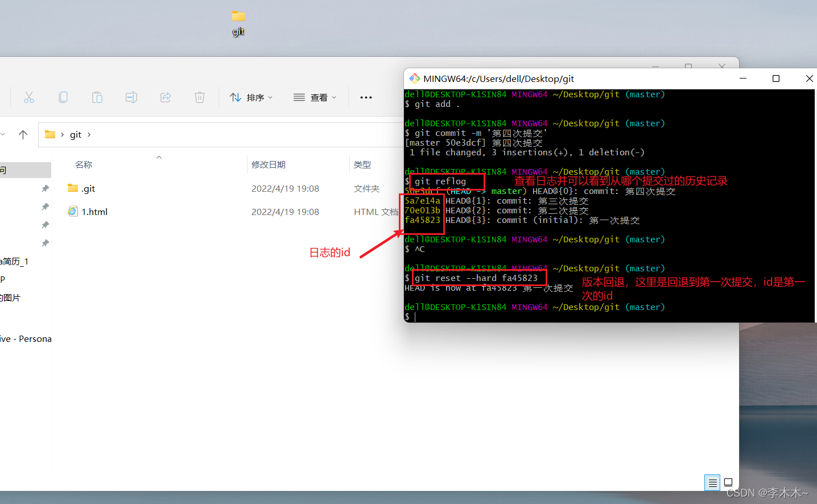Screen dimensions: 817x504
Task: Click the git reflog command in terminal
Action: [x=440, y=181]
